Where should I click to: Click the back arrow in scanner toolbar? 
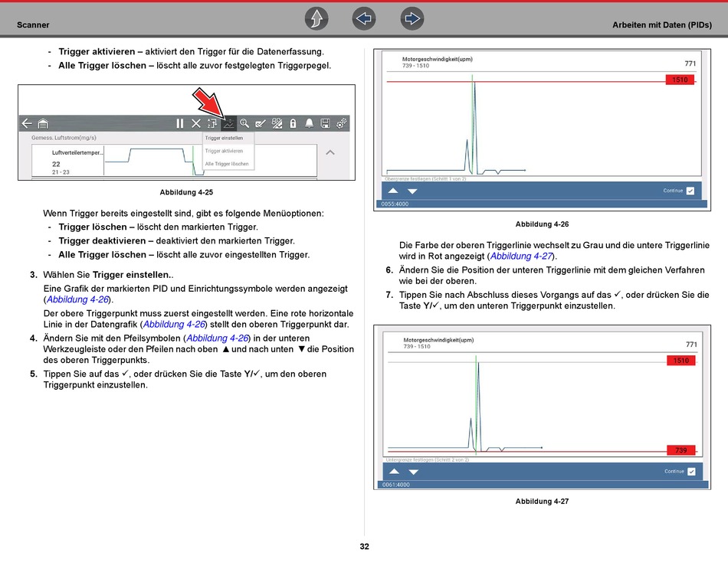pos(27,123)
